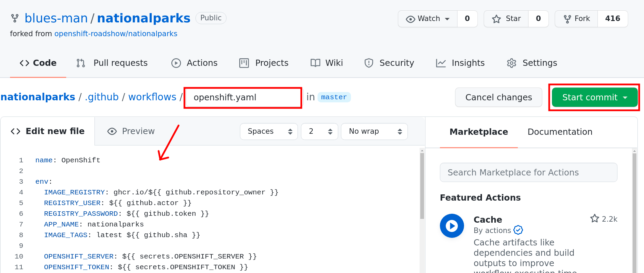This screenshot has width=644, height=273.
Task: Open the Security tab
Action: pos(389,63)
